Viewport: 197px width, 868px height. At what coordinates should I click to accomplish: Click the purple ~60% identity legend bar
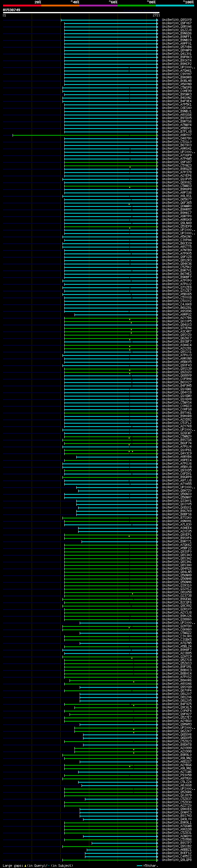pos(98,6)
